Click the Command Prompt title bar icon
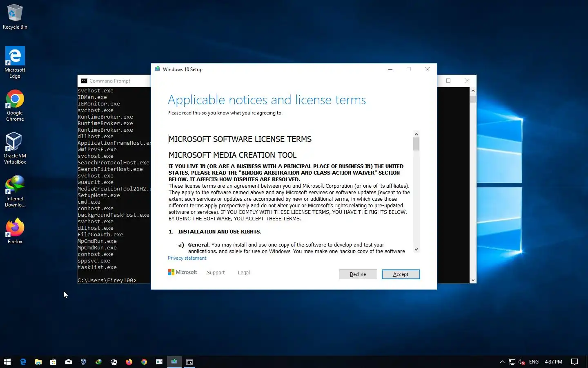This screenshot has height=368, width=588. [x=84, y=81]
